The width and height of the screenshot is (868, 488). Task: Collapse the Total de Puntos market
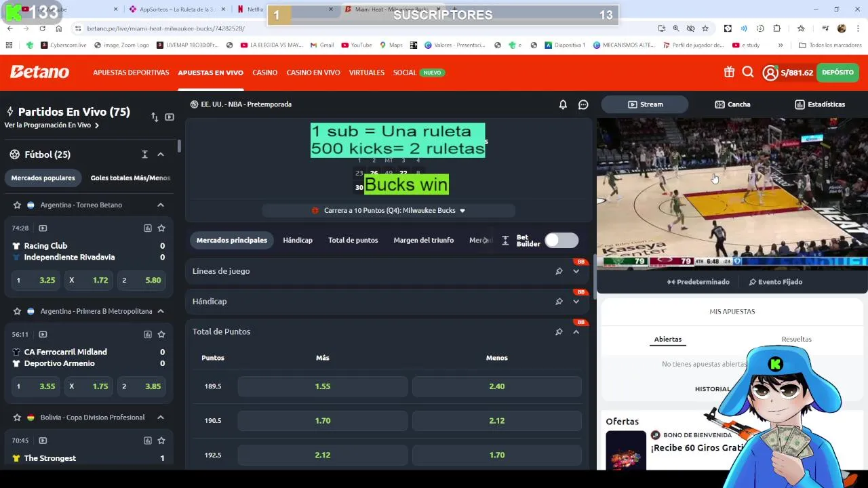click(576, 331)
